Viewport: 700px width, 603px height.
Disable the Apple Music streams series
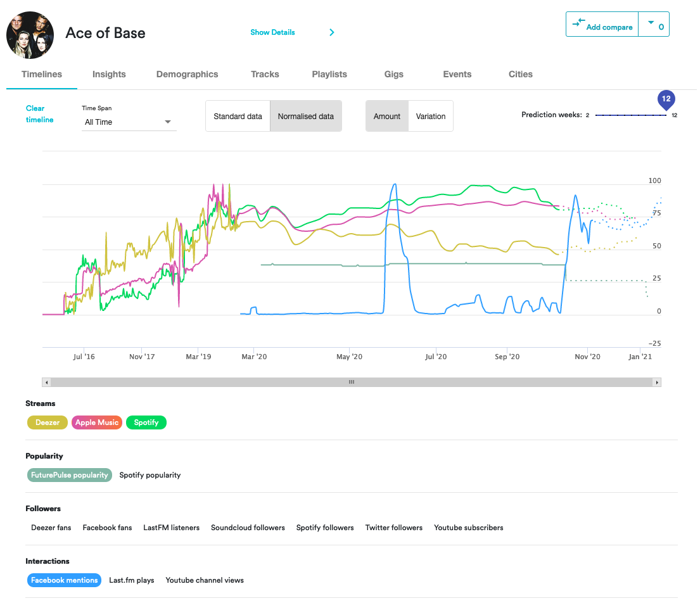tap(97, 422)
